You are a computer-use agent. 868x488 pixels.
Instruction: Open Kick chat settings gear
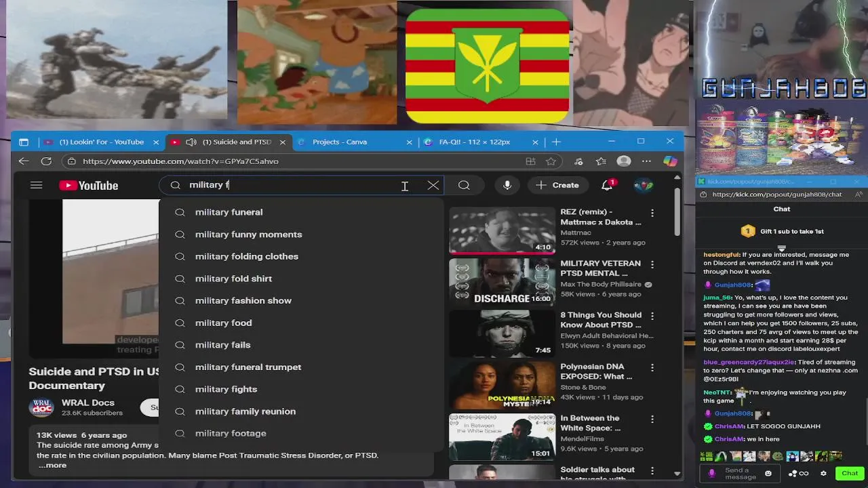click(x=823, y=473)
